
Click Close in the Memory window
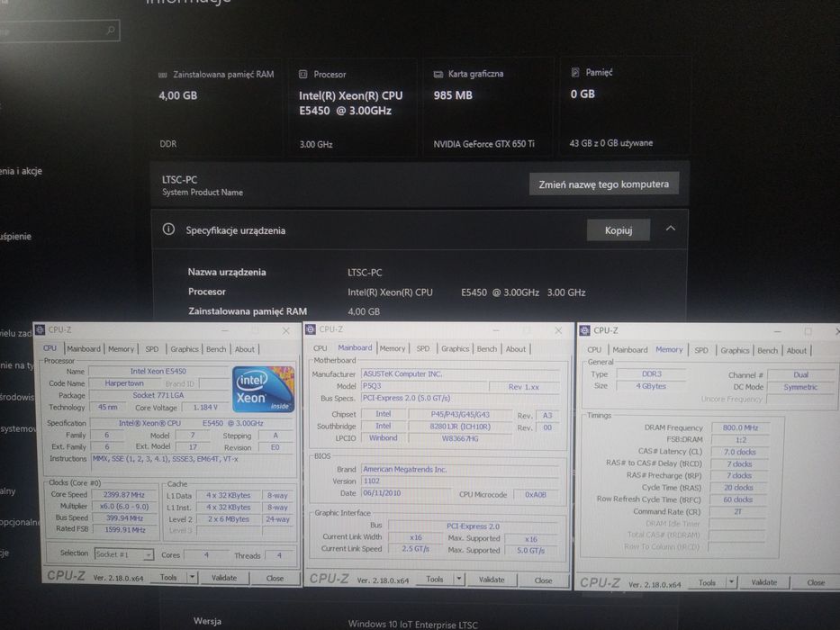pos(816,582)
